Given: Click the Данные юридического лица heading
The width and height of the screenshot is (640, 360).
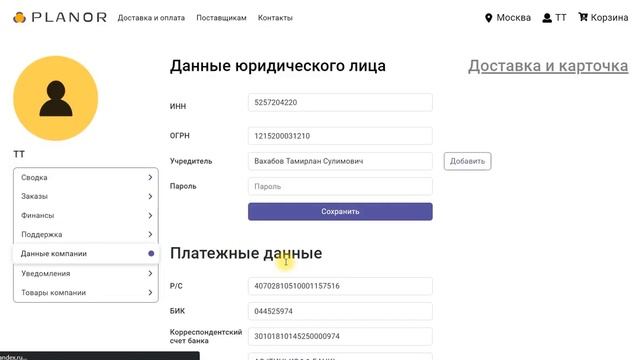Looking at the screenshot, I should coord(278,66).
